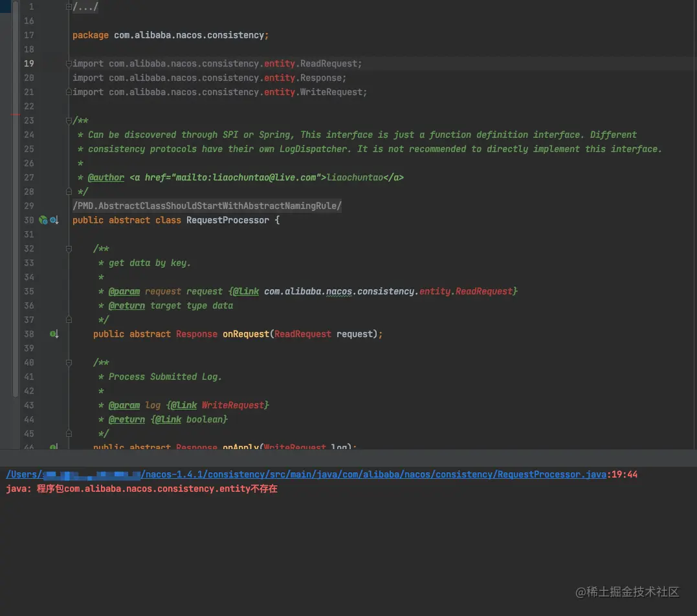Click line number 38 in the gutter
Image resolution: width=697 pixels, height=616 pixels.
click(29, 334)
